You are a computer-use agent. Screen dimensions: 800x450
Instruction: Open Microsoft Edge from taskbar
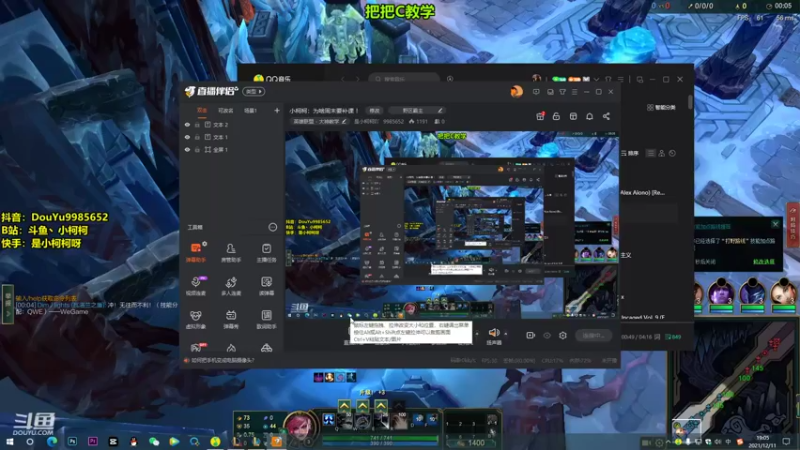52,441
